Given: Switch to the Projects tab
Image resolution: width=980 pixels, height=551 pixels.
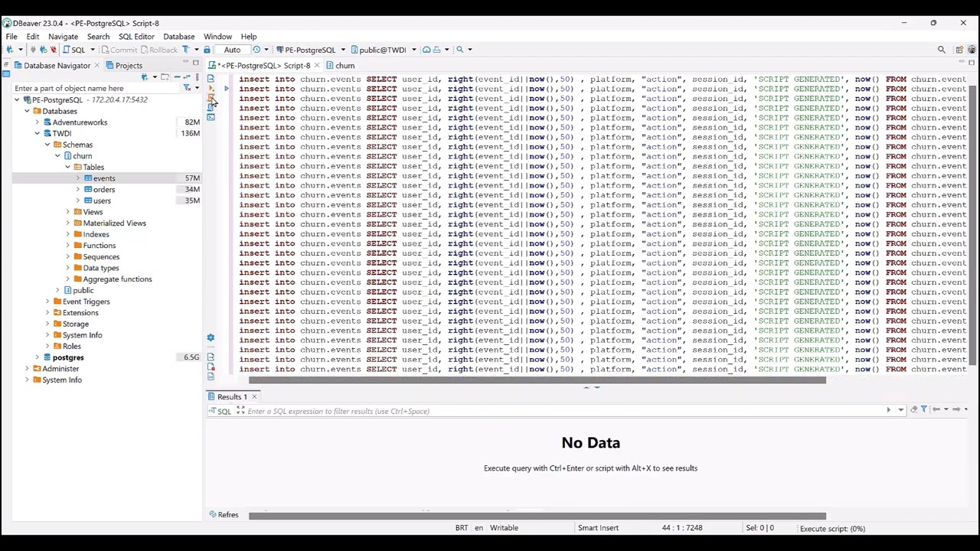Looking at the screenshot, I should pyautogui.click(x=124, y=65).
